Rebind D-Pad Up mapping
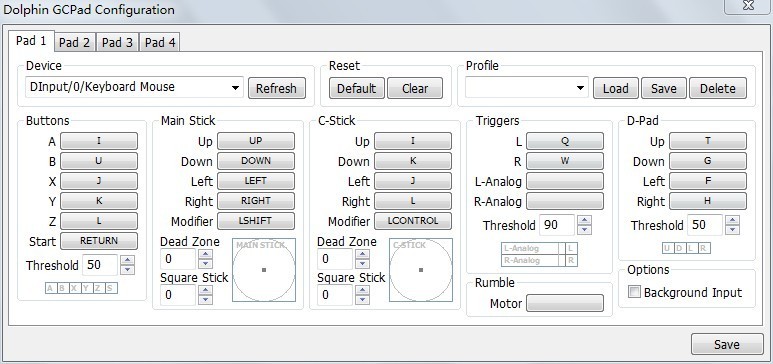Viewport: 773px width, 364px height. [708, 141]
